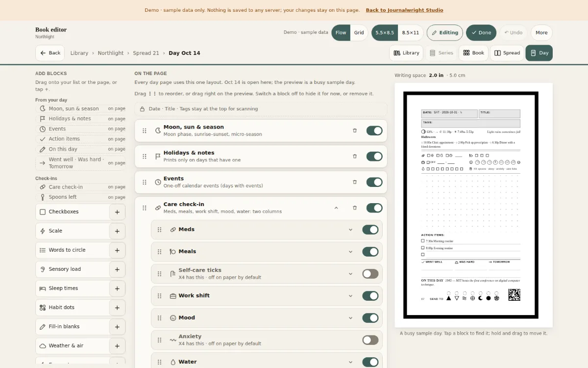Click the page preview dot grid area
This screenshot has height=368, width=588.
click(x=470, y=204)
